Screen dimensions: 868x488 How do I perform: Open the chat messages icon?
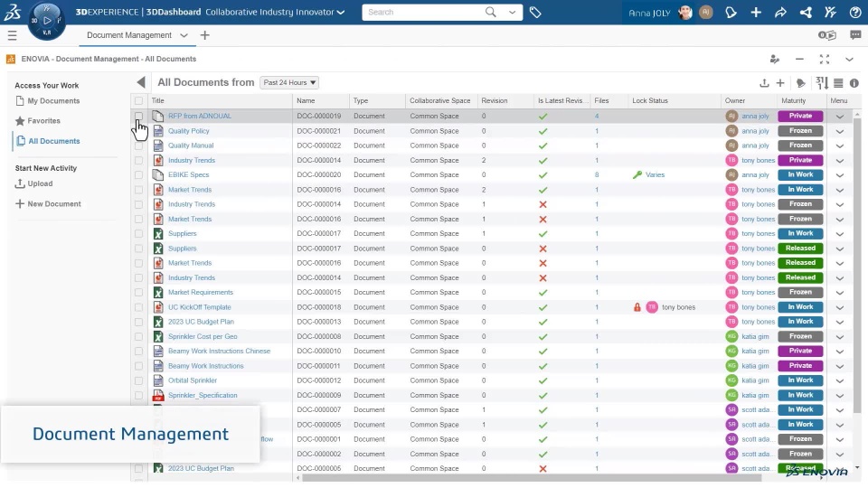(855, 35)
